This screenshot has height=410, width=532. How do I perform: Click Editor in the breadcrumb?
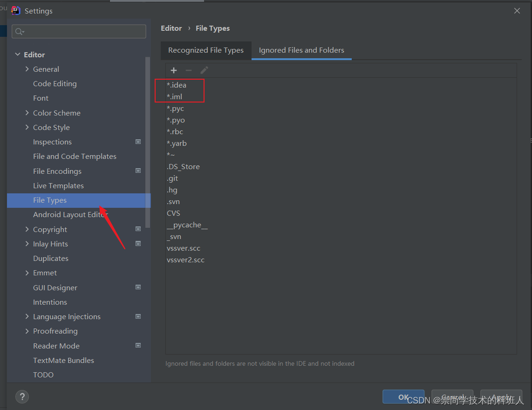click(171, 28)
